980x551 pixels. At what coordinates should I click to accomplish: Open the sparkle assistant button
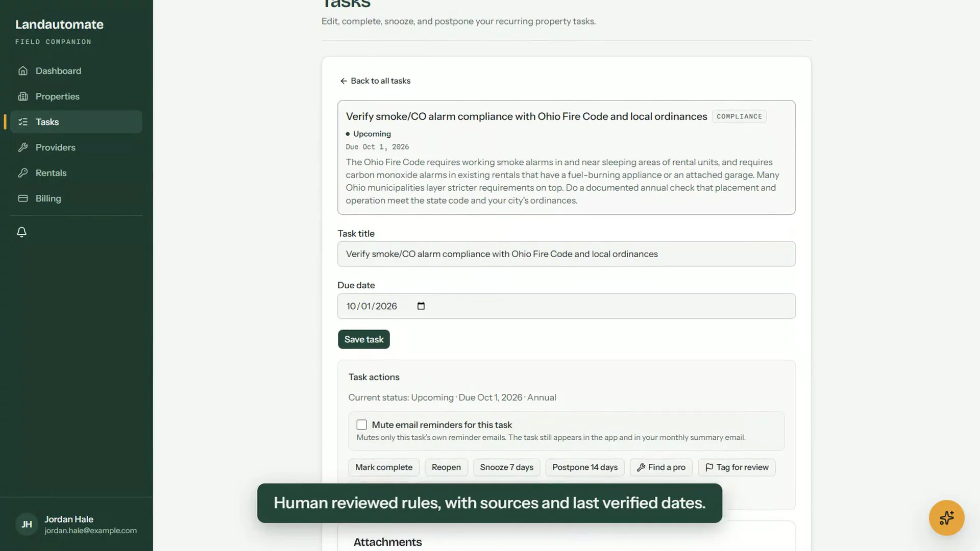pos(946,518)
